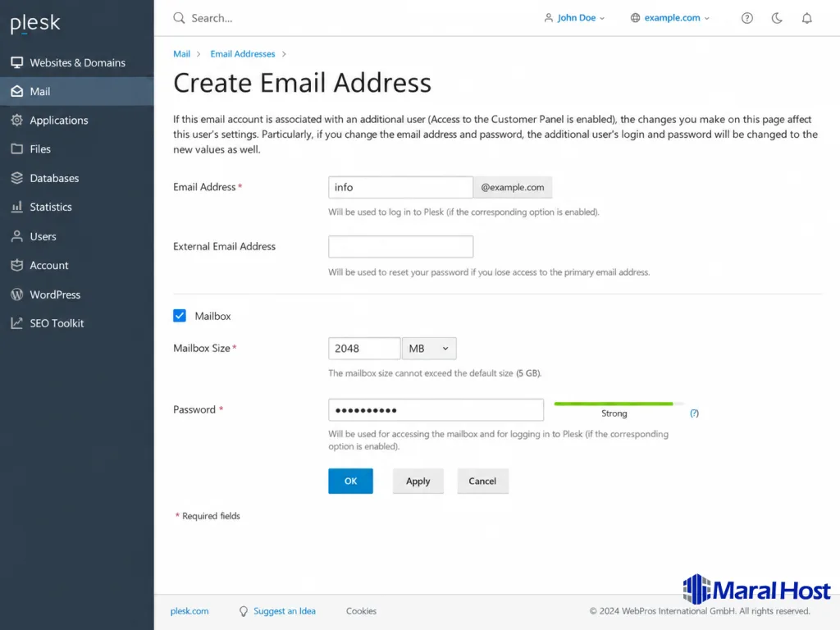This screenshot has width=840, height=630.
Task: Click the Databases stack icon
Action: (17, 178)
